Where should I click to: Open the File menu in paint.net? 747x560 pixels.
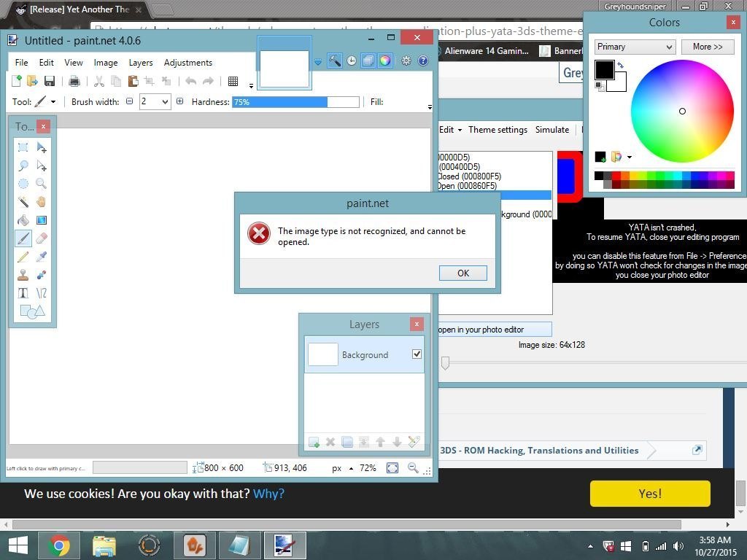[x=21, y=63]
